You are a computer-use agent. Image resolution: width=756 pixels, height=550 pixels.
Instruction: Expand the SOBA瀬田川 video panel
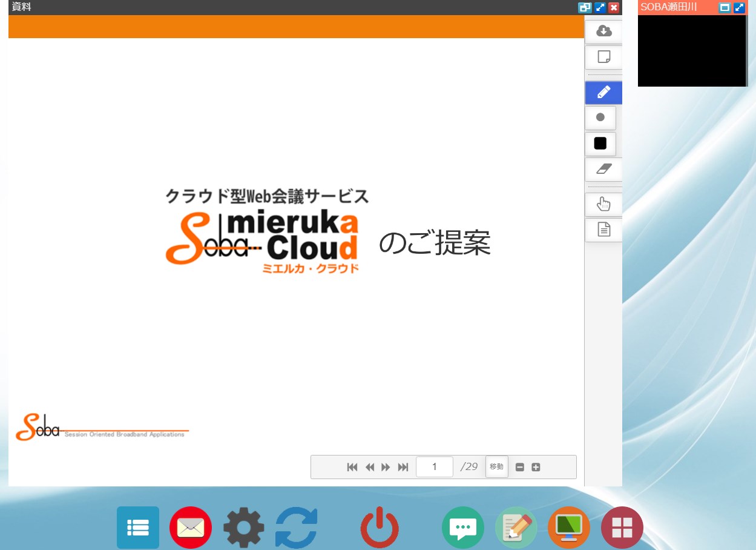point(739,8)
